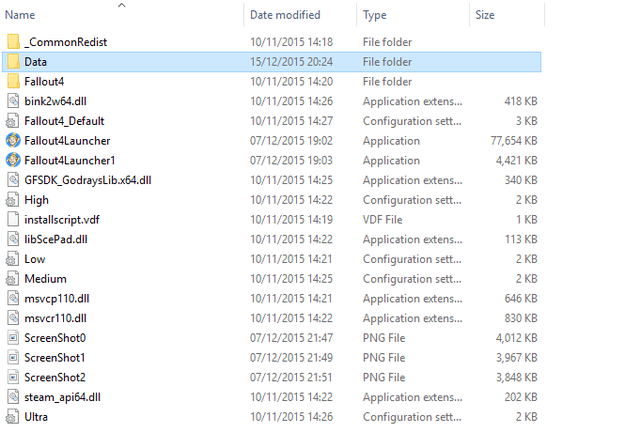Click the 3,967 KB size of ScreenShot1
The width and height of the screenshot is (640, 448).
coord(516,357)
